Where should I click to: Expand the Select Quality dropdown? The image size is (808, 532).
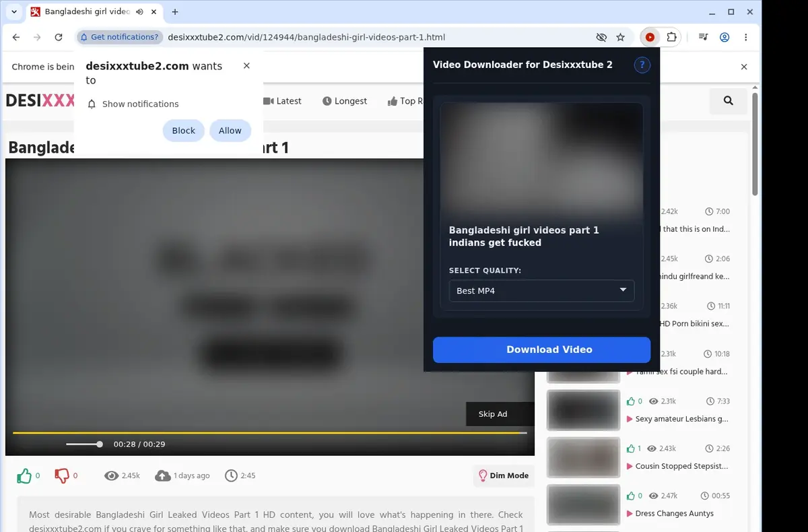(541, 291)
